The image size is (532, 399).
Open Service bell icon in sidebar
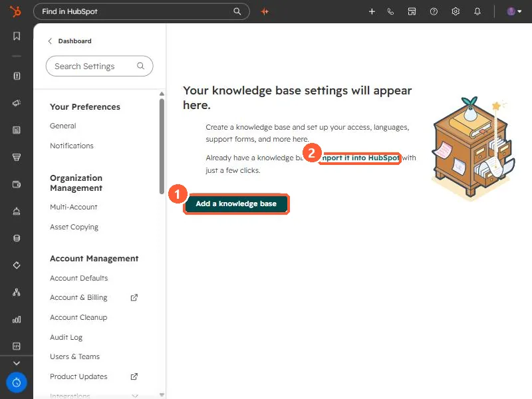(16, 211)
